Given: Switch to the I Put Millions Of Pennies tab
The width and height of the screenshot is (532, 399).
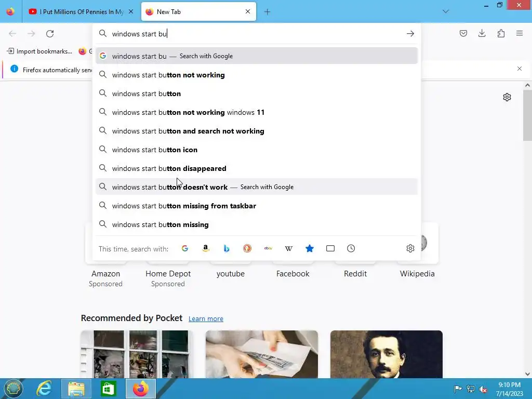Looking at the screenshot, I should [82, 12].
